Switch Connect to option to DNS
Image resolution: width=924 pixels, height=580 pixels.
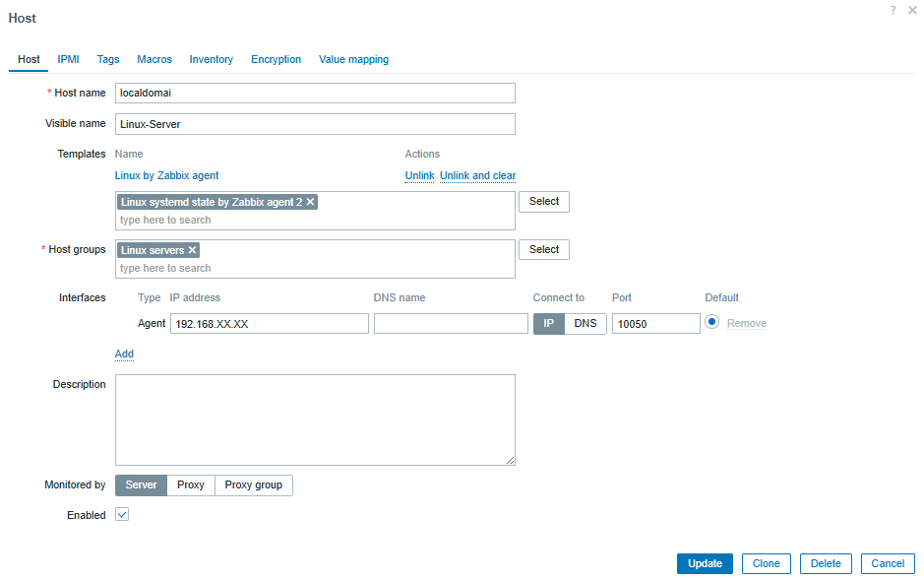coord(585,324)
